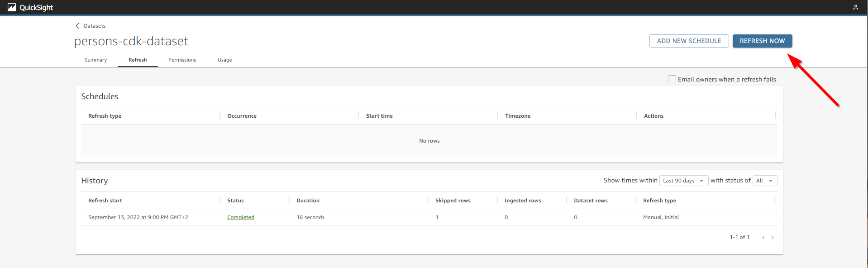
Task: Click the Dataset rows column header
Action: (591, 201)
